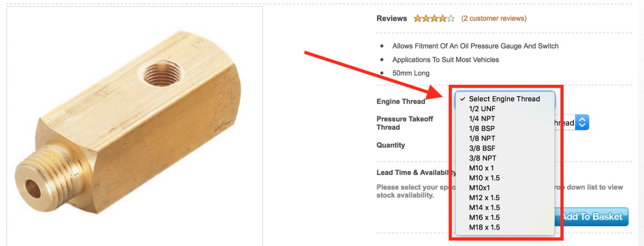The image size is (644, 246).
Task: Select 3/8 NPT thread size
Action: (x=505, y=158)
